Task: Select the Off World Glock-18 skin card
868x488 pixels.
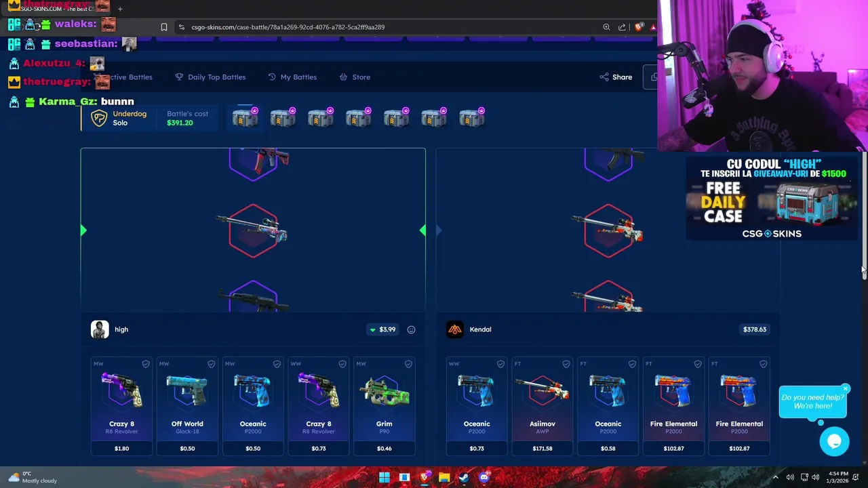Action: pos(187,406)
